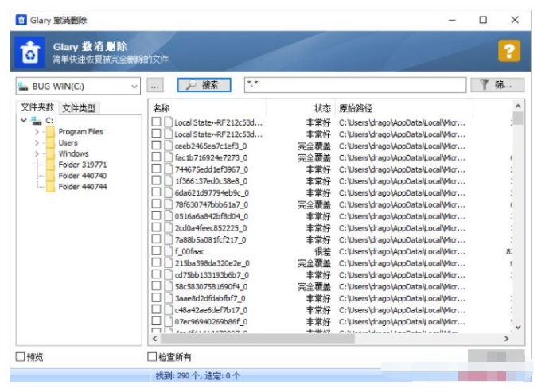Switch to the 文件类型 tab

(x=80, y=108)
